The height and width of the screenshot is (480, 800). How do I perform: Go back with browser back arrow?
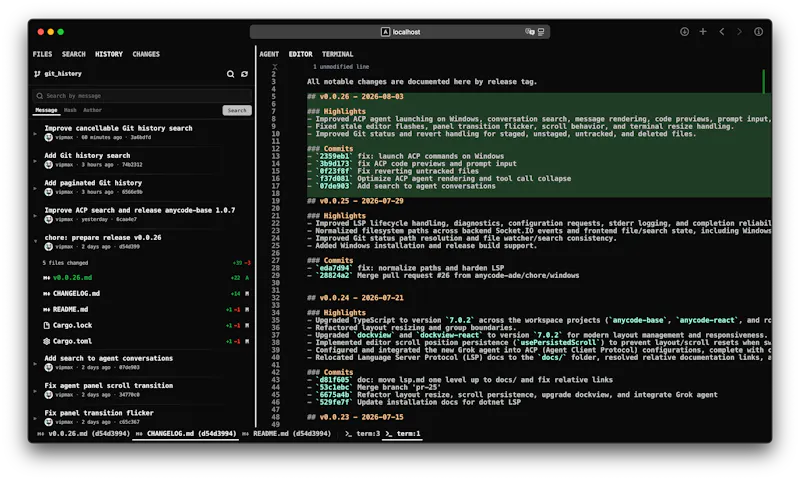pos(721,32)
